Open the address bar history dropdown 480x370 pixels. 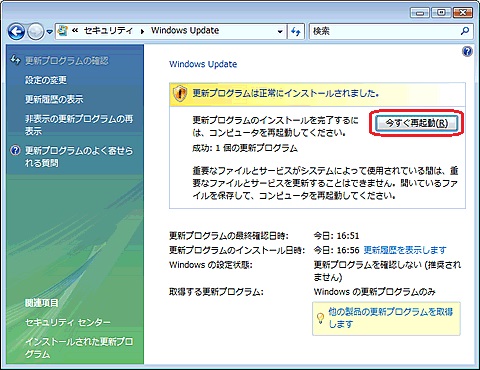[x=280, y=32]
